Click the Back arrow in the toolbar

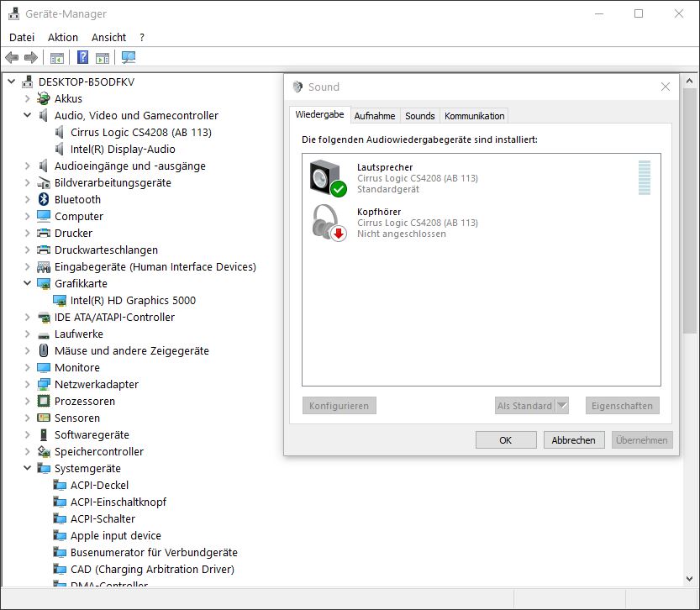(x=12, y=58)
